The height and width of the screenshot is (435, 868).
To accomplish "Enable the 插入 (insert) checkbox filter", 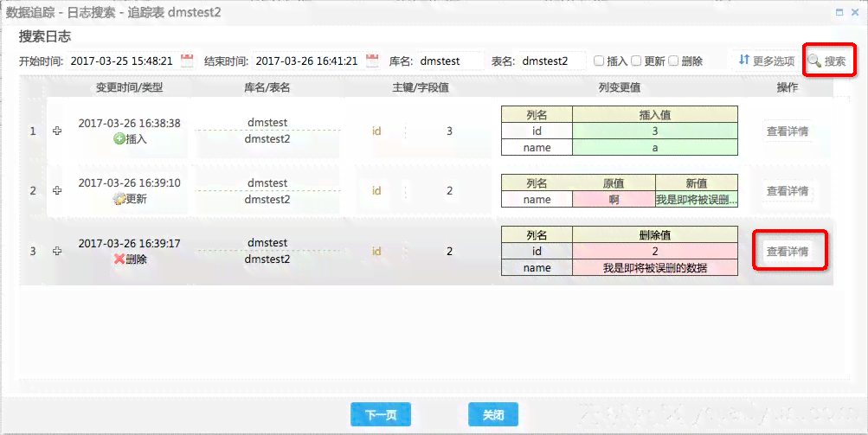I will pos(598,61).
